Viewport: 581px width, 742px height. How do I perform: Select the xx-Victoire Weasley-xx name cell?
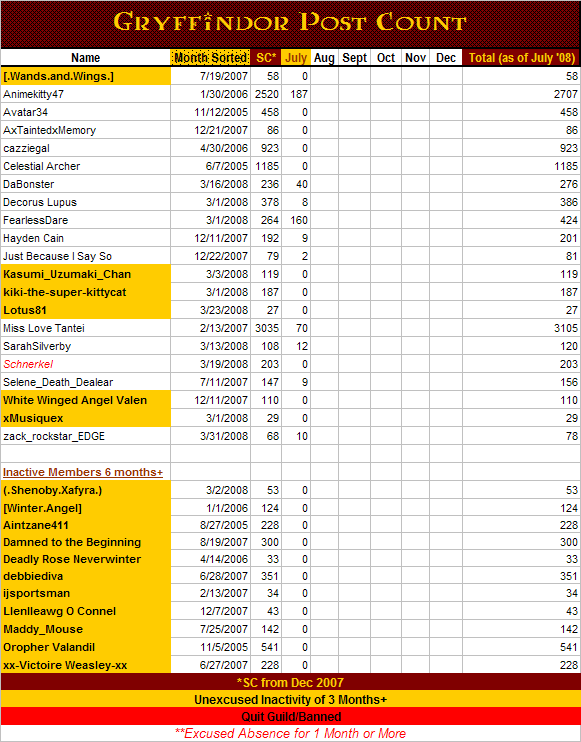tap(86, 664)
